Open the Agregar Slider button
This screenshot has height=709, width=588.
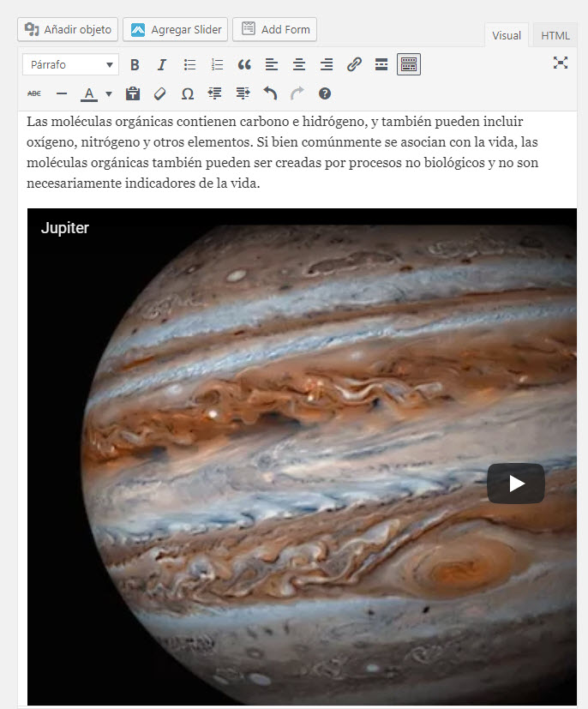(x=176, y=29)
